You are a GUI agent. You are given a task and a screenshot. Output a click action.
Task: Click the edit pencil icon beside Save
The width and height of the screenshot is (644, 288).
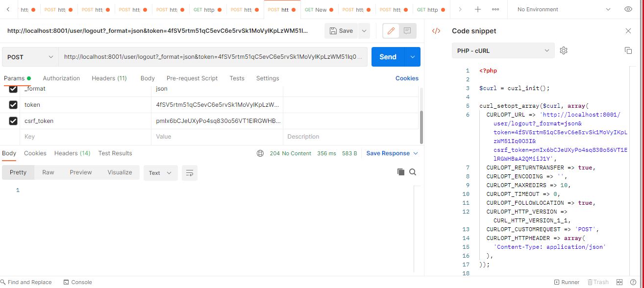pos(390,30)
